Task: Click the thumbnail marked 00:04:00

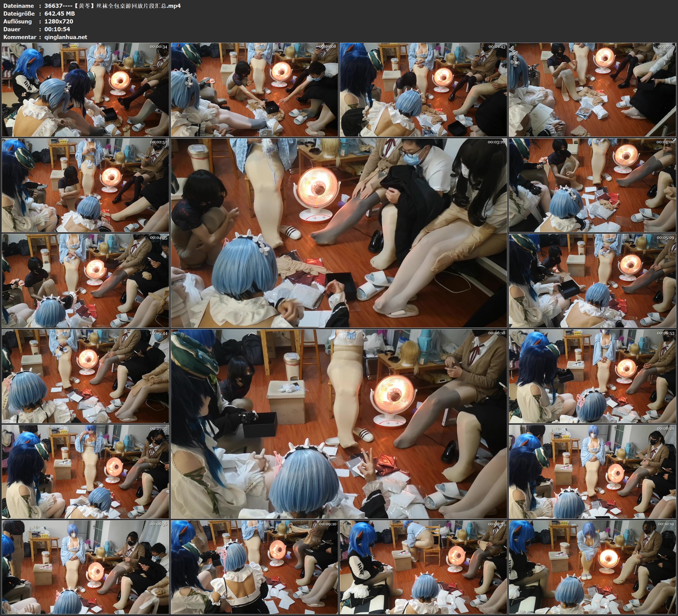Action: [592, 185]
